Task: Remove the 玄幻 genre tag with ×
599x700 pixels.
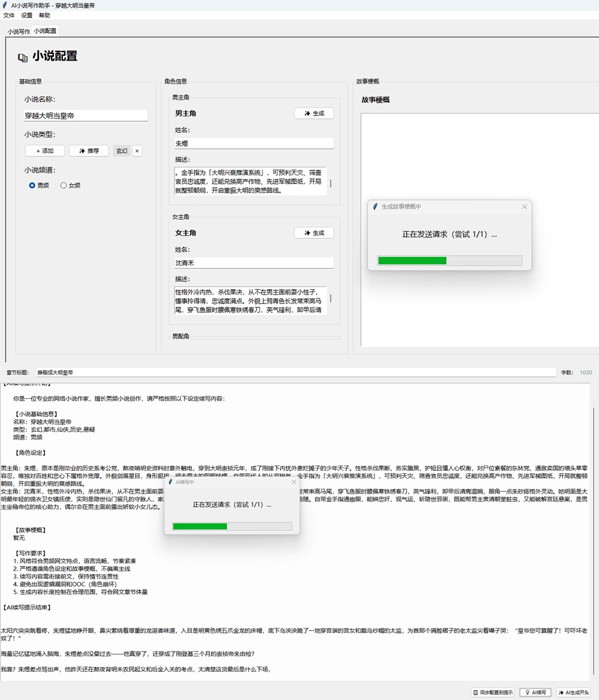Action: coord(137,151)
